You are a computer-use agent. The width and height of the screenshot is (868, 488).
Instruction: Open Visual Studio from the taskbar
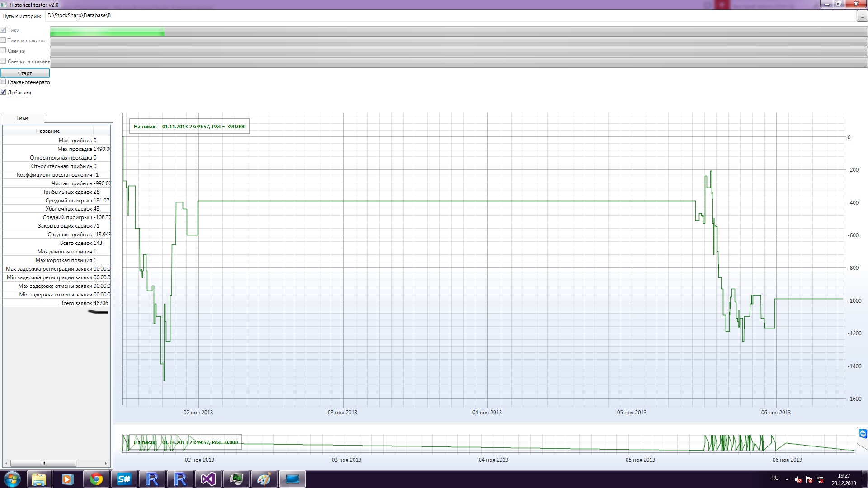coord(208,479)
